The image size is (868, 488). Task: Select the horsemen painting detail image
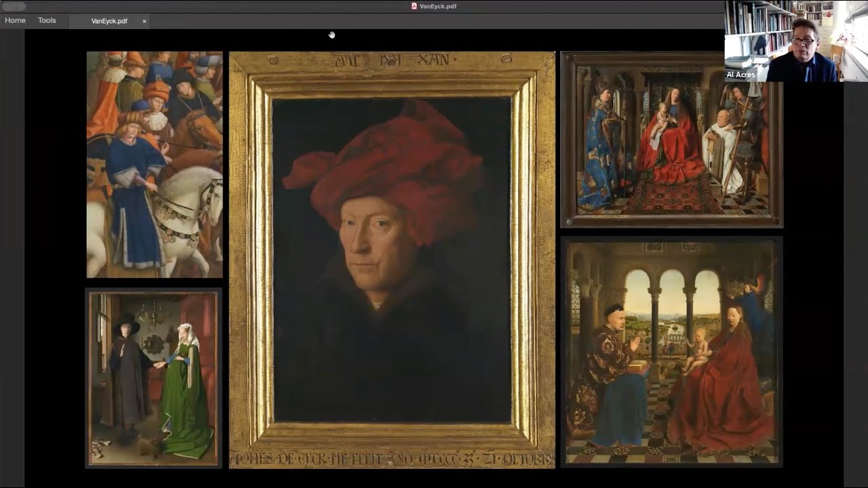click(155, 165)
